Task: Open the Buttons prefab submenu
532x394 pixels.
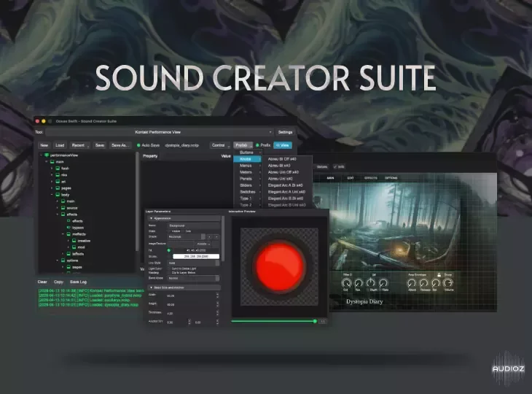Action: pos(247,152)
